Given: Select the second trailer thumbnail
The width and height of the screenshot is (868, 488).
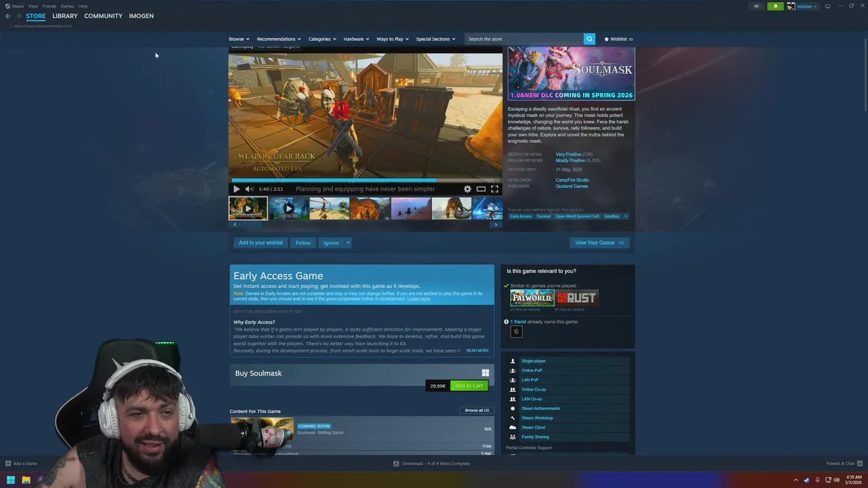Looking at the screenshot, I should point(289,208).
